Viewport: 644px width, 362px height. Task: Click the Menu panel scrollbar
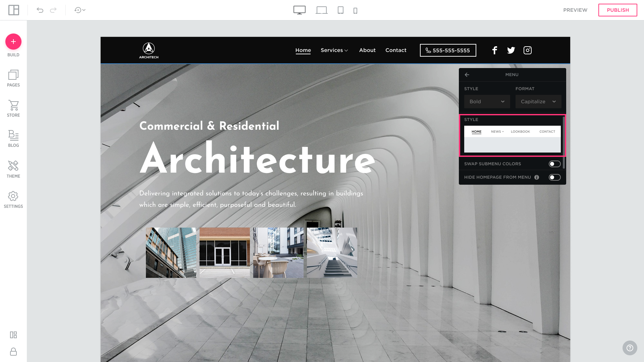tap(564, 142)
